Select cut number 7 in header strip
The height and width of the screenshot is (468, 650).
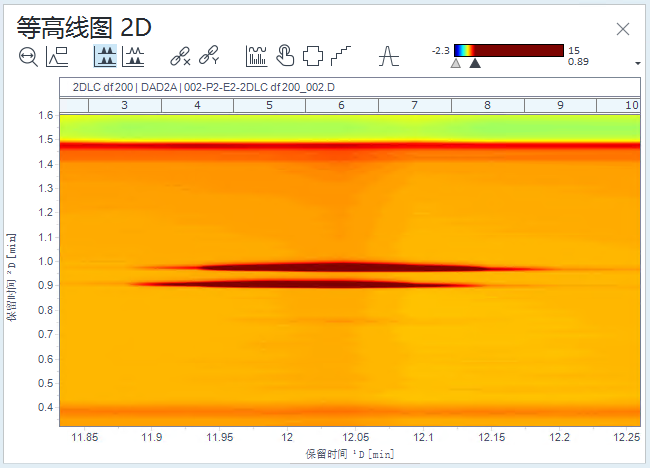[415, 105]
